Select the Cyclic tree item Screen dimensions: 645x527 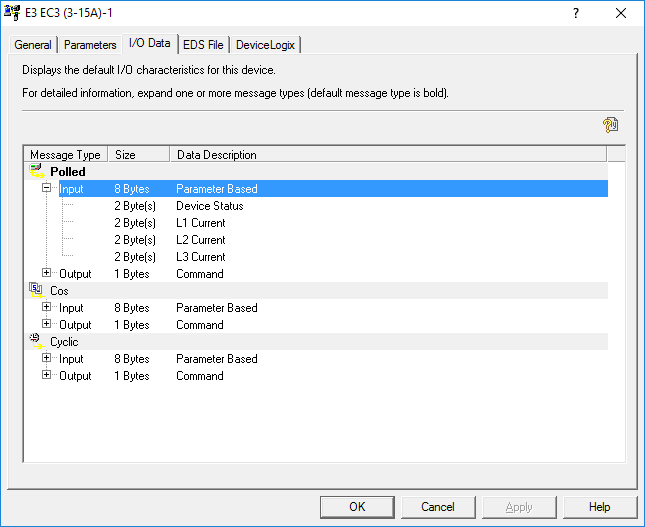pos(64,342)
